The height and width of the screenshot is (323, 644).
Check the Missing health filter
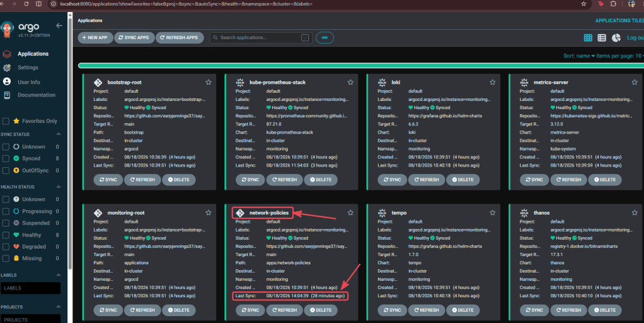click(x=6, y=259)
